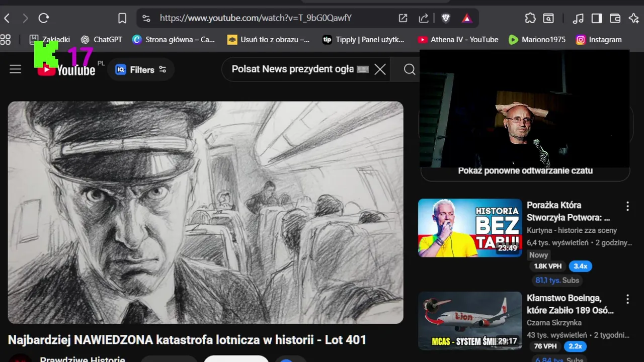Go to YouTube home via logo

coord(66,69)
